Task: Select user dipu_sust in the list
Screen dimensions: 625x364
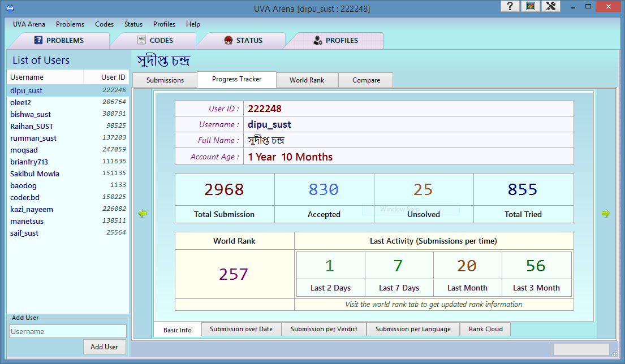Action: tap(68, 90)
